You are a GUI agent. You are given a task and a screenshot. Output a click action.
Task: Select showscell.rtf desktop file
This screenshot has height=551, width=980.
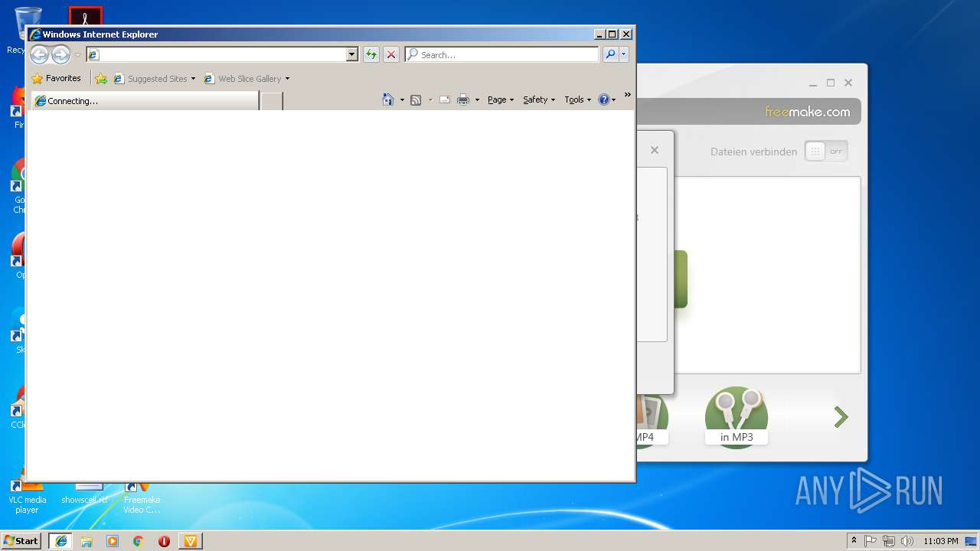(x=85, y=494)
